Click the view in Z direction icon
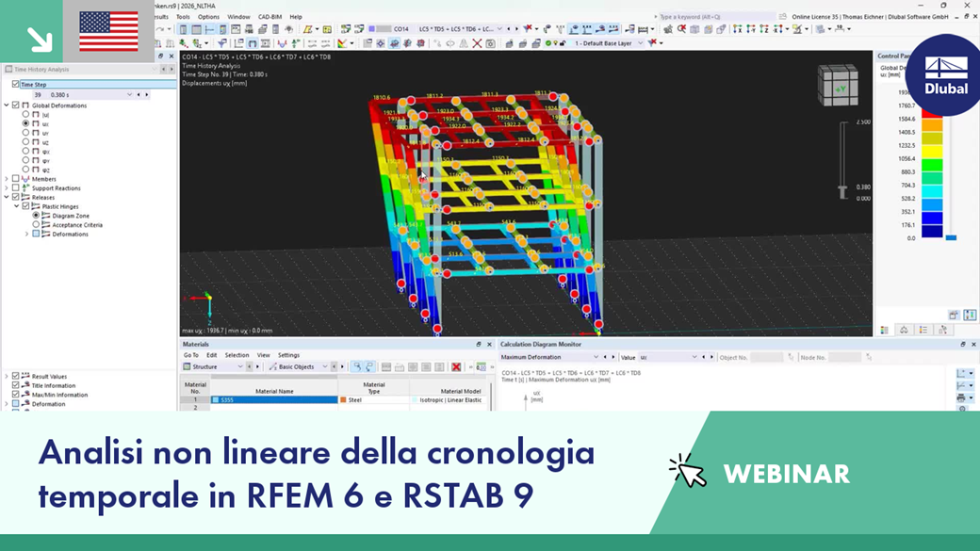Image resolution: width=980 pixels, height=551 pixels. click(764, 29)
